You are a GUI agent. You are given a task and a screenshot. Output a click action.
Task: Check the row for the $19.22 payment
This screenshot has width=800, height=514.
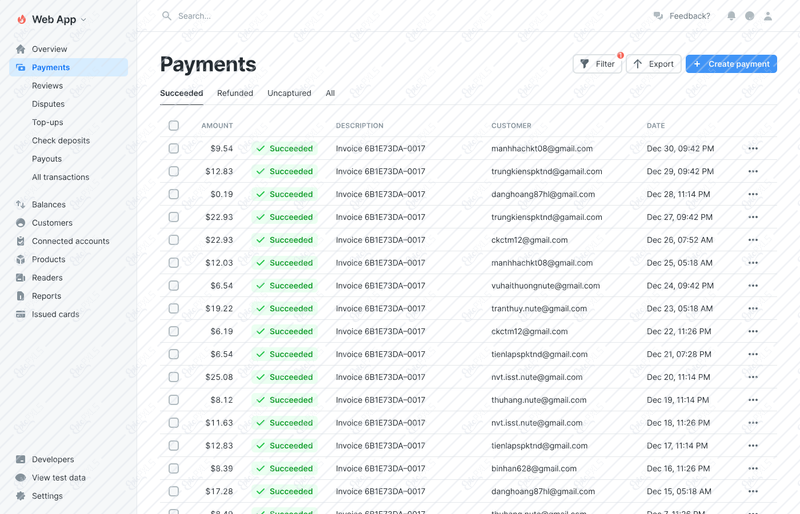pyautogui.click(x=173, y=308)
